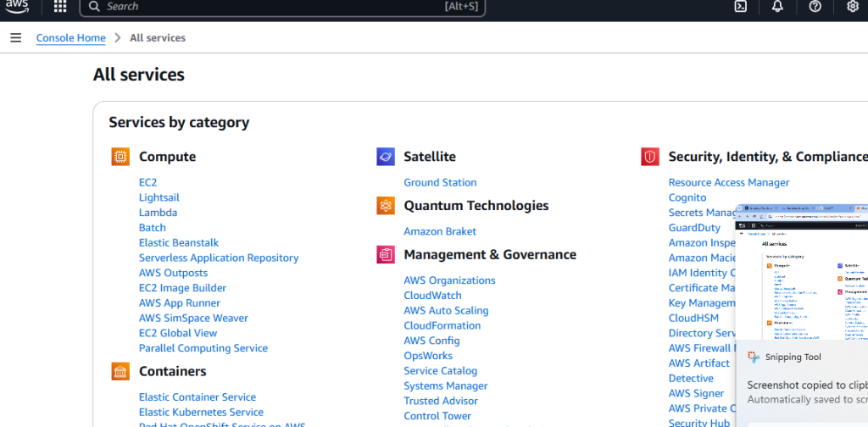
Task: Click the Quantum Technologies category icon
Action: [386, 206]
